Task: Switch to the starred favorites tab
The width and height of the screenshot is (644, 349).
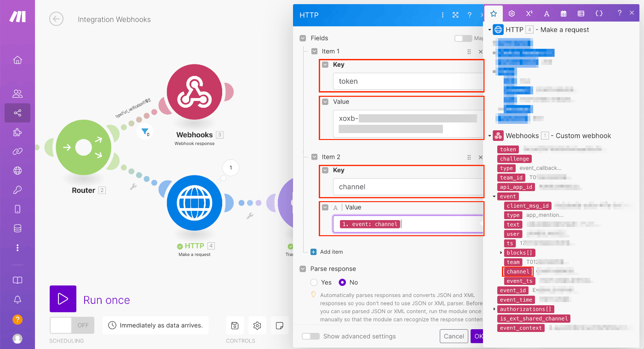Action: [494, 14]
